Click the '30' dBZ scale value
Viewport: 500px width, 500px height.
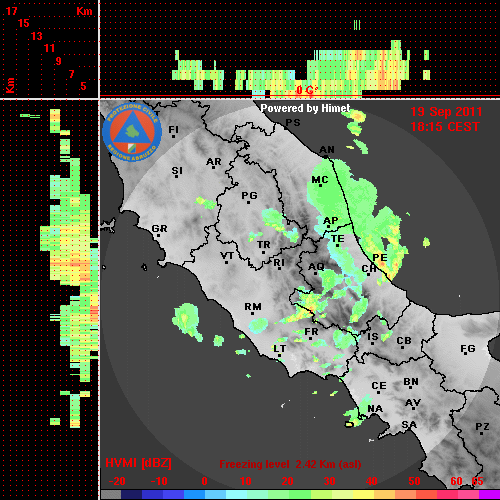[x=329, y=481]
